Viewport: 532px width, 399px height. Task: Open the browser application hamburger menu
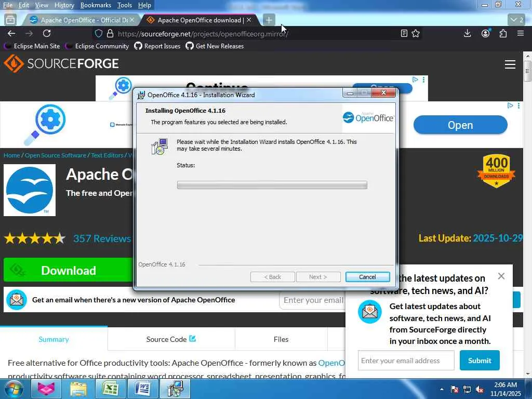tap(521, 33)
